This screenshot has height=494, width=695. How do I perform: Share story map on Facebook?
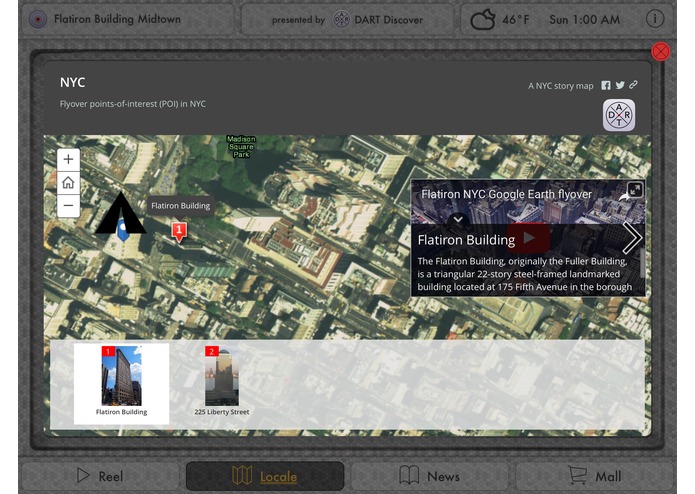(605, 85)
